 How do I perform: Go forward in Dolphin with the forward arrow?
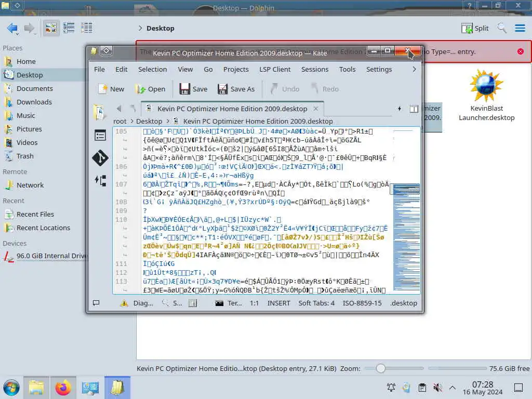30,28
